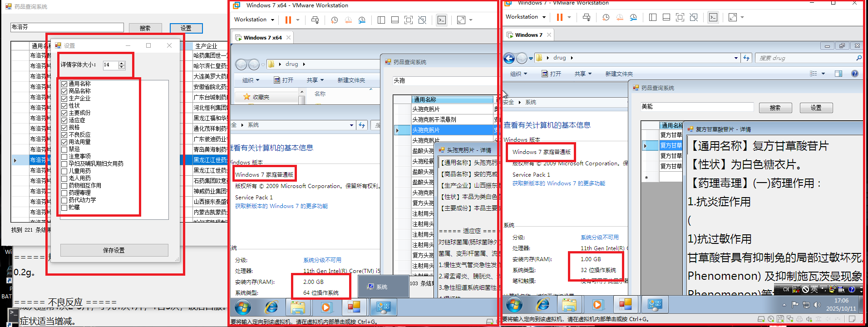Click the 布洛芬 search input field
The image size is (868, 327).
tap(67, 27)
